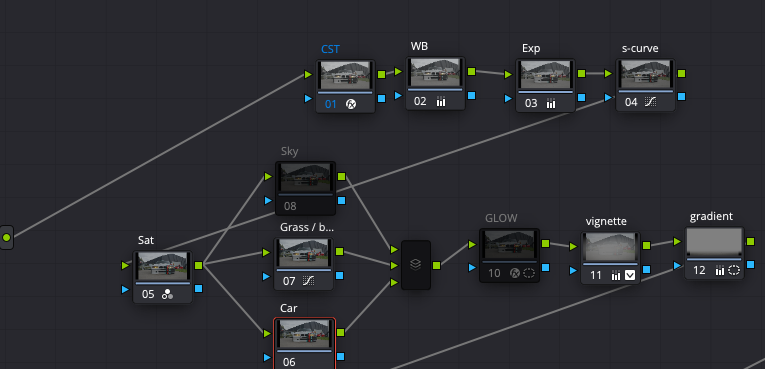Image resolution: width=765 pixels, height=369 pixels.
Task: Click the 's-curve' node label
Action: coord(640,48)
